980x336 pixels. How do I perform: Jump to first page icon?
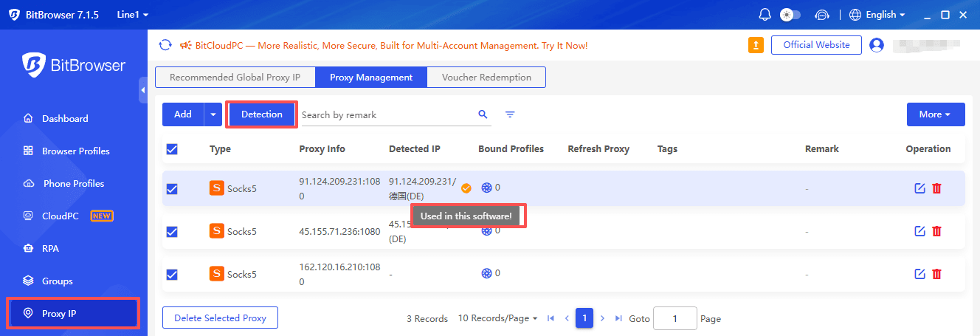pyautogui.click(x=551, y=318)
